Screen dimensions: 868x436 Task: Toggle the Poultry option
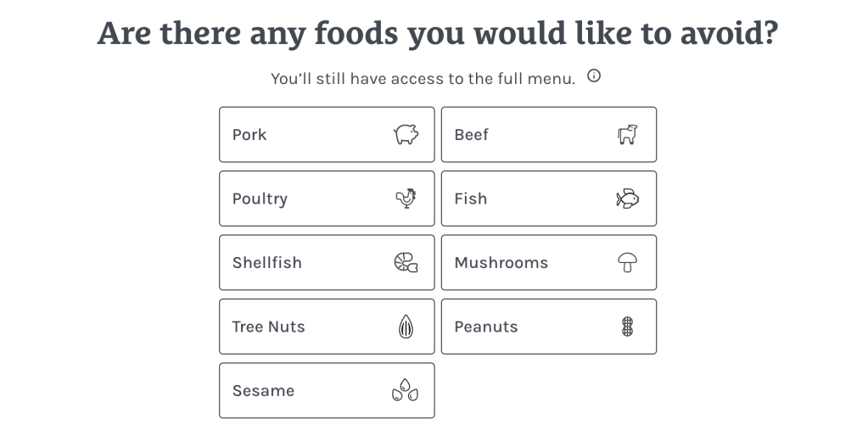click(327, 198)
